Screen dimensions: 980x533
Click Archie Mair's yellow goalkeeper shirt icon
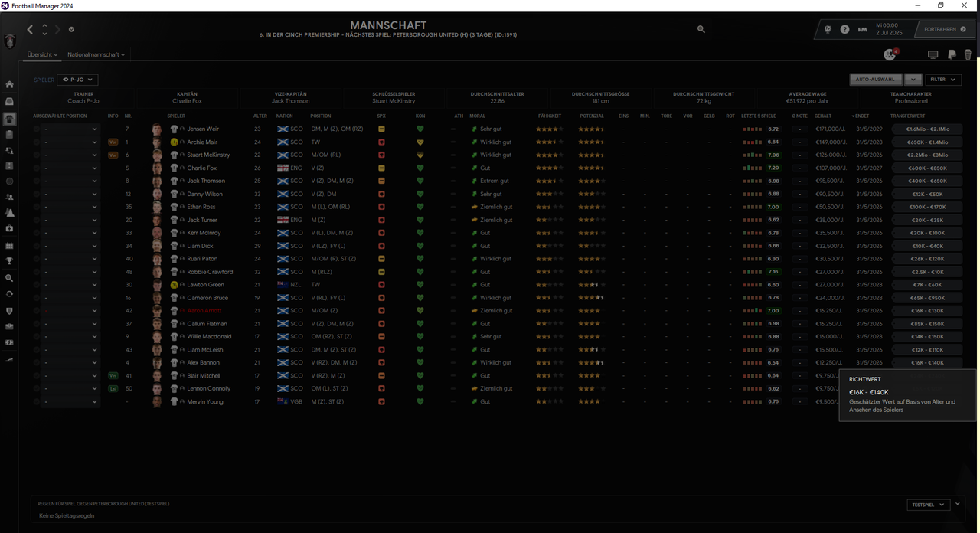(x=174, y=142)
